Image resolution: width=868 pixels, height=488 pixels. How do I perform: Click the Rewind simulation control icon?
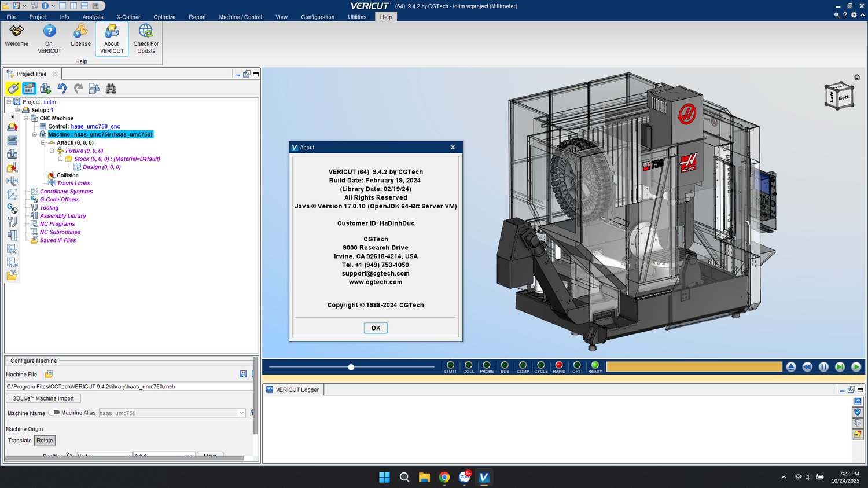coord(807,367)
